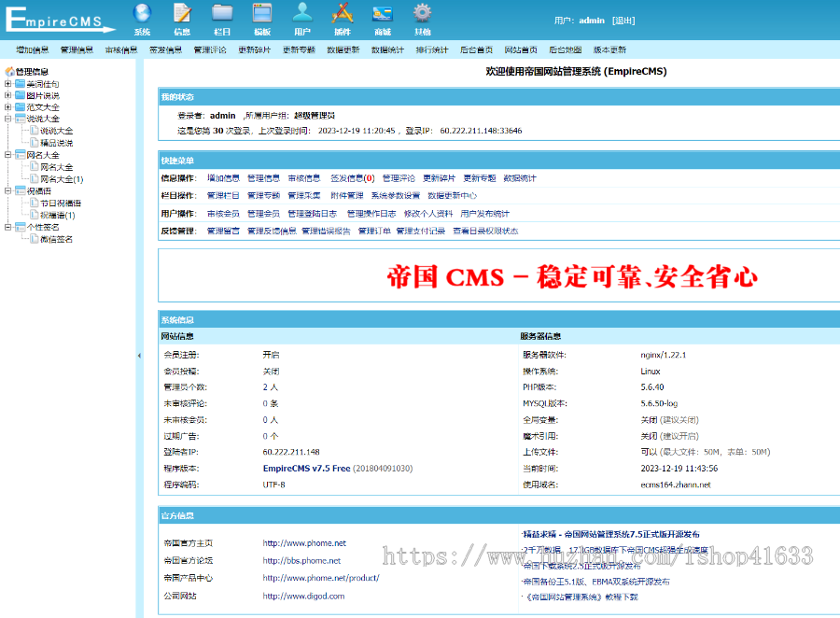The image size is (840, 618).
Task: Click the page icon beside 网名大全(1)
Action: click(x=35, y=178)
